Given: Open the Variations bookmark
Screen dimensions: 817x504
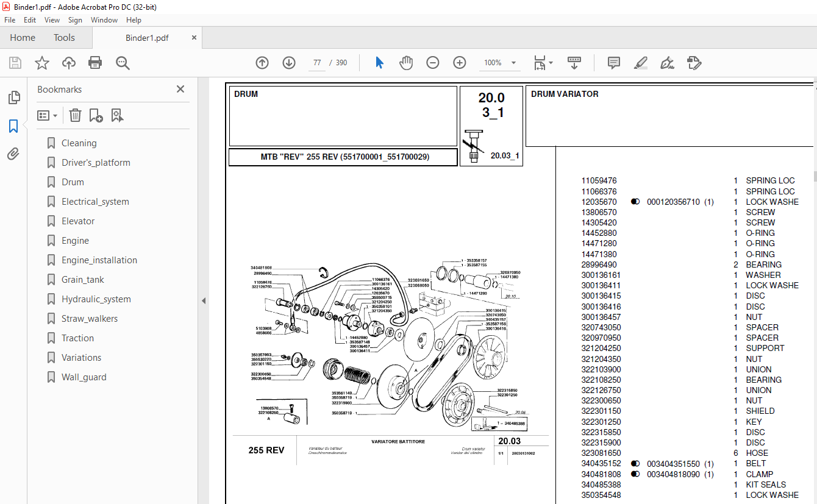Looking at the screenshot, I should click(x=81, y=358).
